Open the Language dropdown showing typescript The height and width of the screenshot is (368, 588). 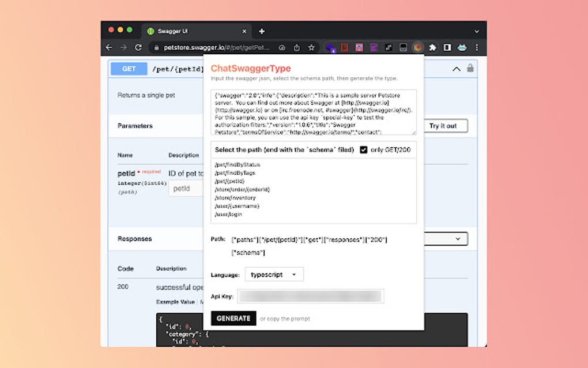coord(274,274)
